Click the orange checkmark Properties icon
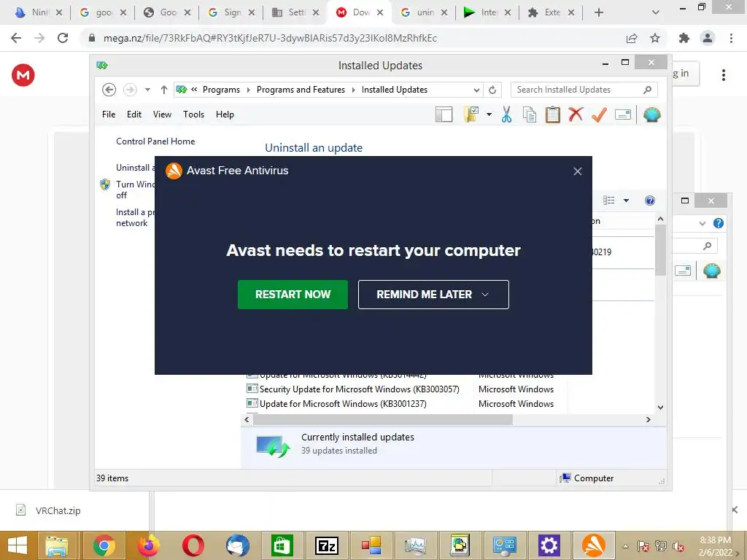Image resolution: width=747 pixels, height=560 pixels. (x=599, y=114)
